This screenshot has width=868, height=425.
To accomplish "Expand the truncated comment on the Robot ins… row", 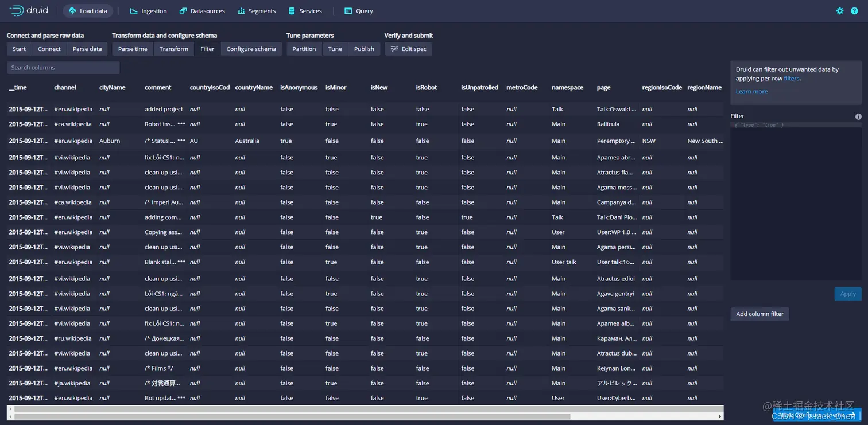I will (x=181, y=124).
